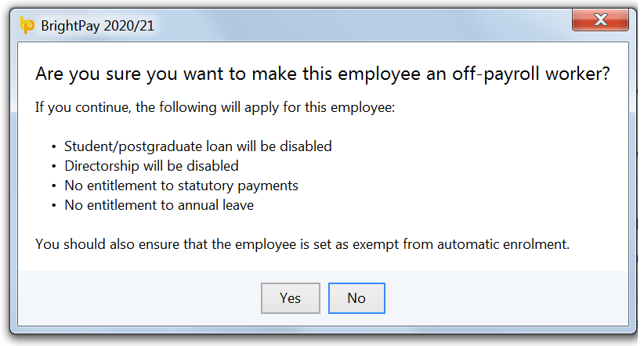
Task: Click the BrightPay logo in title bar
Action: [27, 26]
